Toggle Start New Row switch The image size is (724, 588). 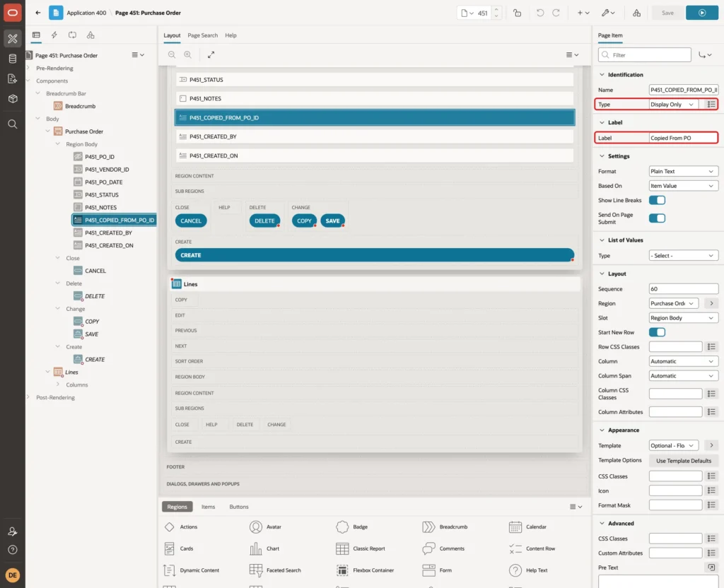click(x=657, y=332)
